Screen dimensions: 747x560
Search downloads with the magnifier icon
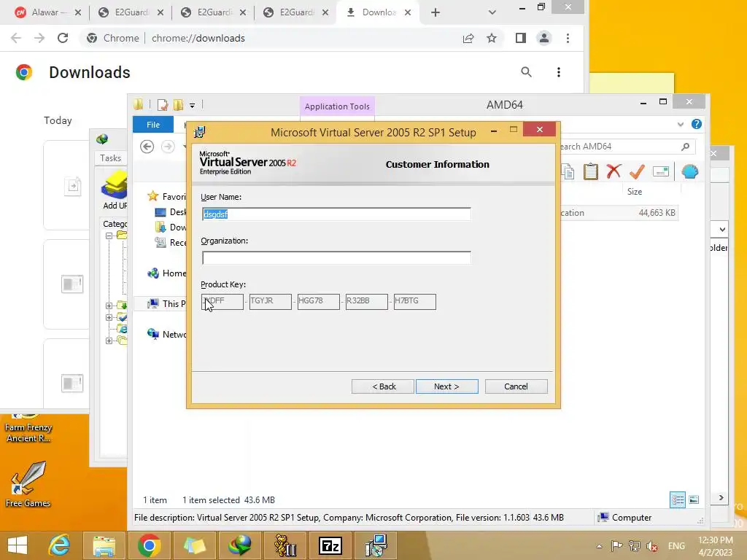click(x=526, y=72)
